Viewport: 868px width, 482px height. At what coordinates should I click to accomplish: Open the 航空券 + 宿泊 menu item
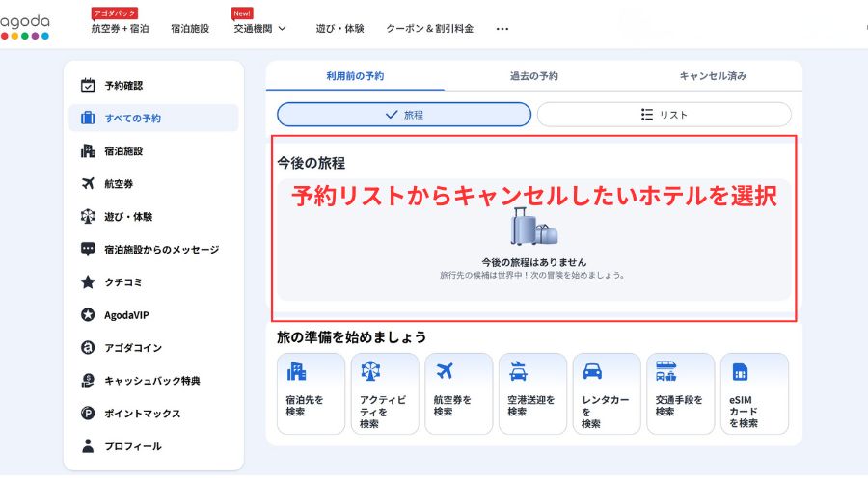point(120,29)
